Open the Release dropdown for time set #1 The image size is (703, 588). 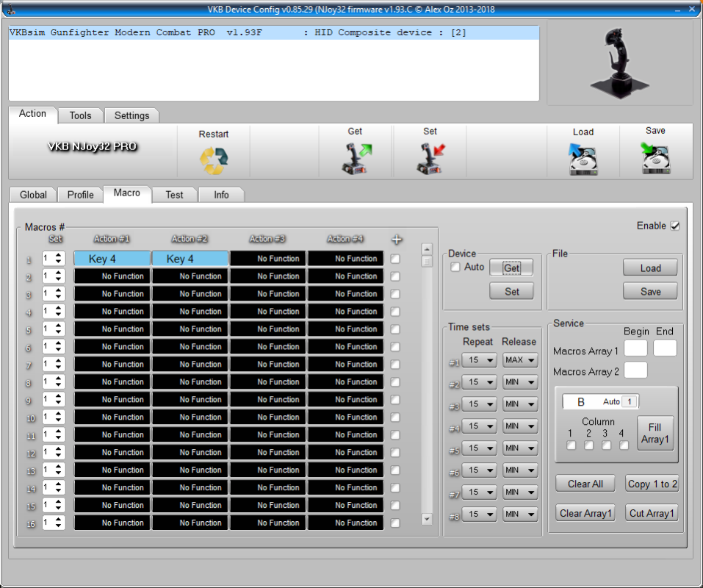(520, 360)
